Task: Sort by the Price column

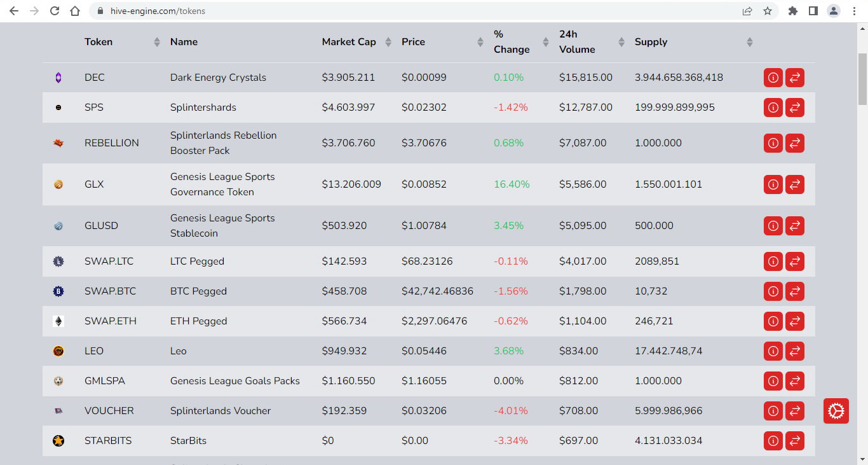Action: tap(480, 42)
